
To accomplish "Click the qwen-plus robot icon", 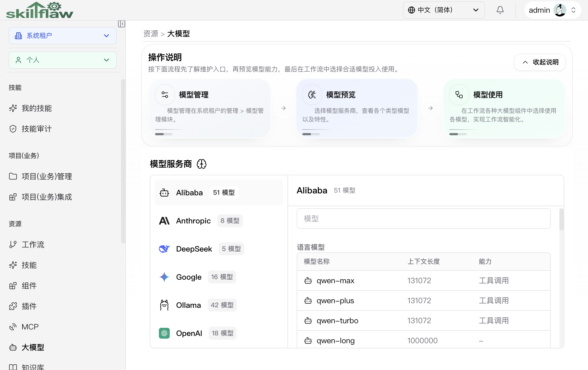I will point(308,301).
